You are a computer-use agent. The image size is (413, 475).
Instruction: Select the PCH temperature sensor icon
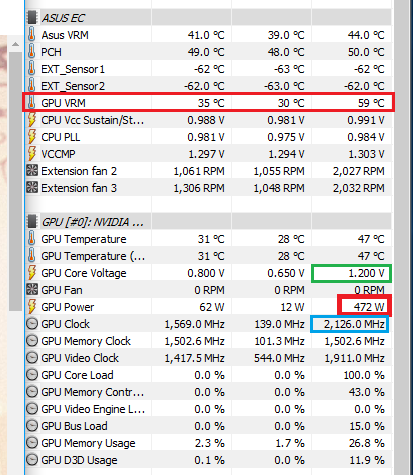coord(31,52)
